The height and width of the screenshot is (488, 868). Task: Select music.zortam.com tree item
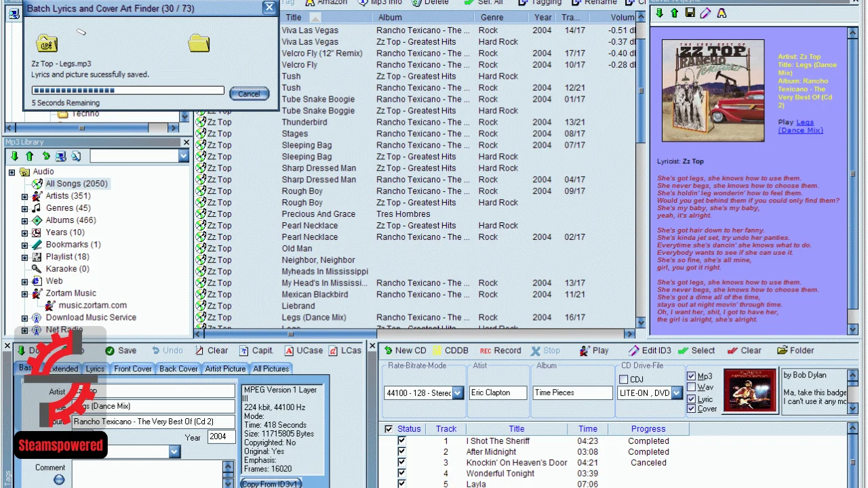pyautogui.click(x=92, y=306)
